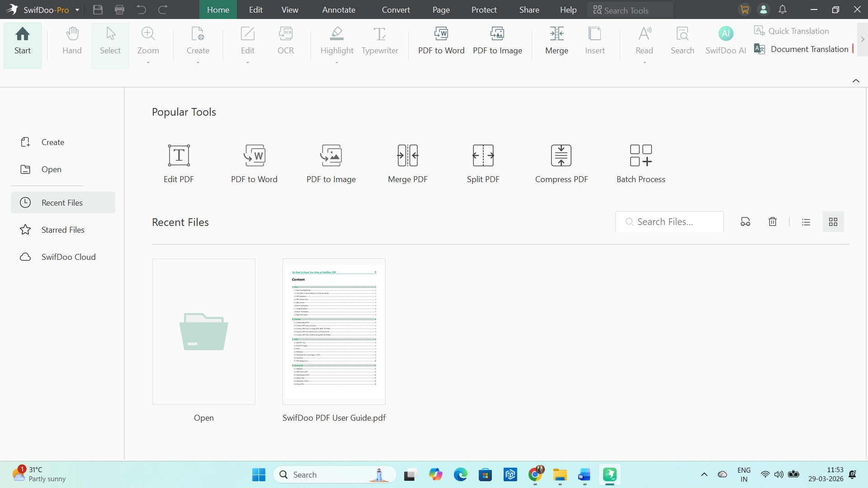Select the Hand tool
Viewport: 868px width, 488px height.
coord(71,41)
